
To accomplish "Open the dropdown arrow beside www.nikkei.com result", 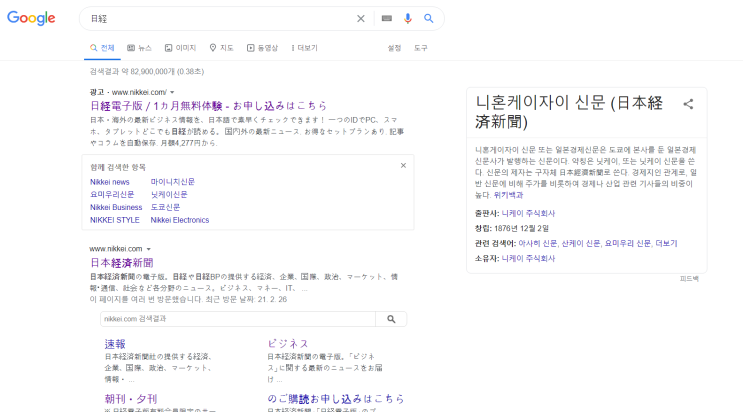I will tap(148, 249).
